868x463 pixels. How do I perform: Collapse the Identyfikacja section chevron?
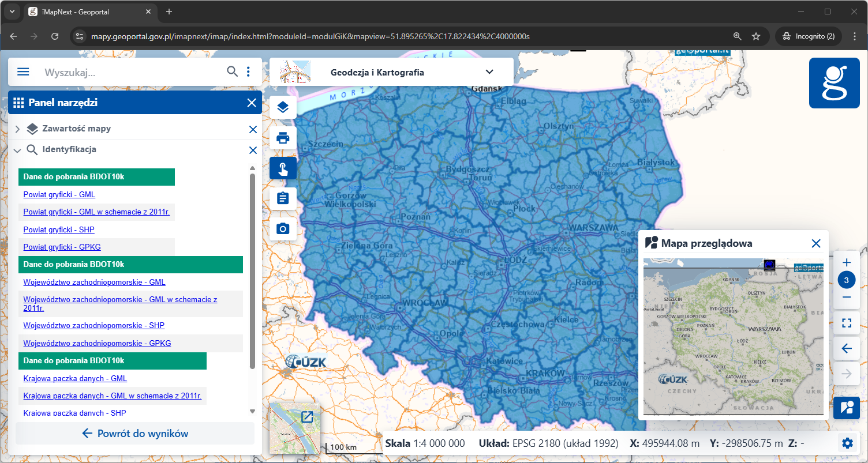point(17,150)
